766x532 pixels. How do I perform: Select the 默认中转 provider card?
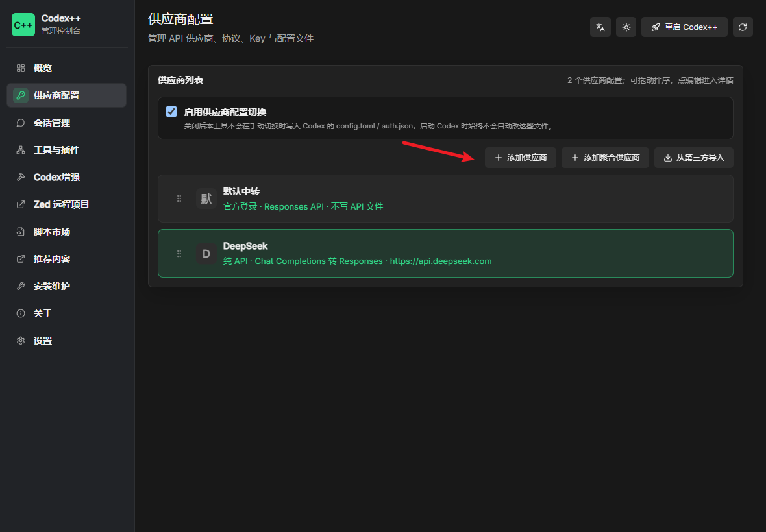pos(445,199)
